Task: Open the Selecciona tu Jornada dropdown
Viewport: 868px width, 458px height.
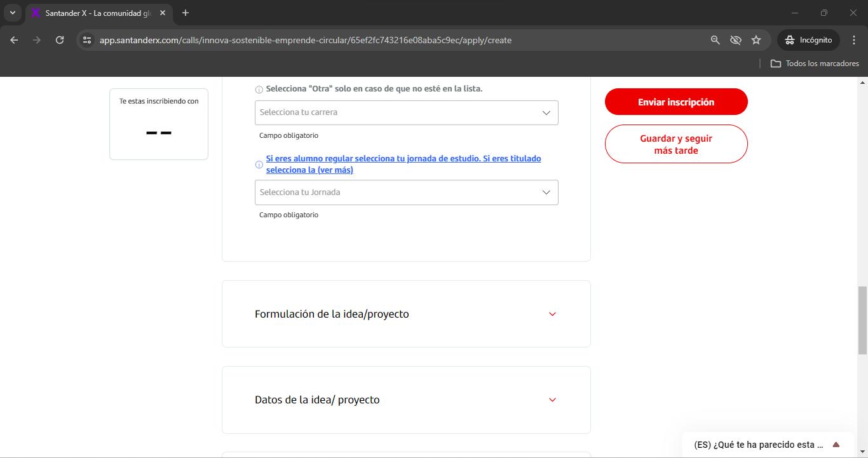Action: [407, 192]
